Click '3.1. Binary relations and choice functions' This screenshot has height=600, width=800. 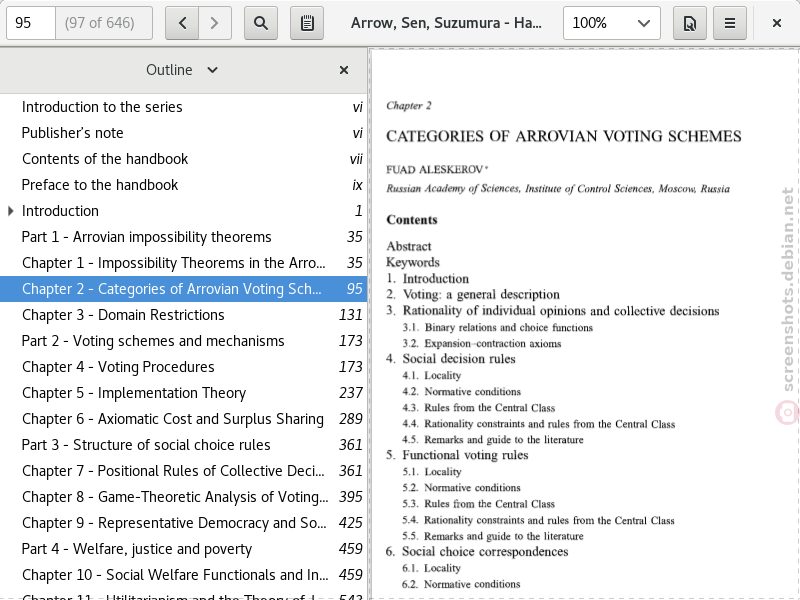(x=497, y=328)
